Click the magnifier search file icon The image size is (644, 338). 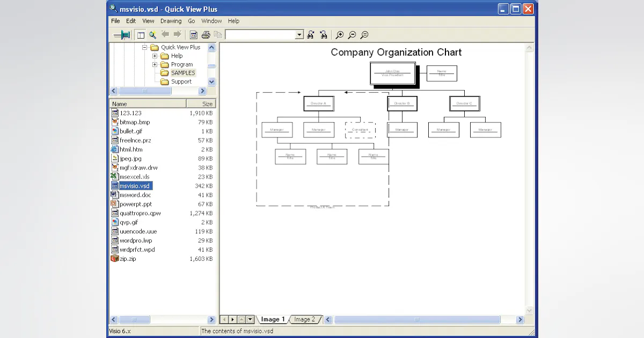(152, 35)
